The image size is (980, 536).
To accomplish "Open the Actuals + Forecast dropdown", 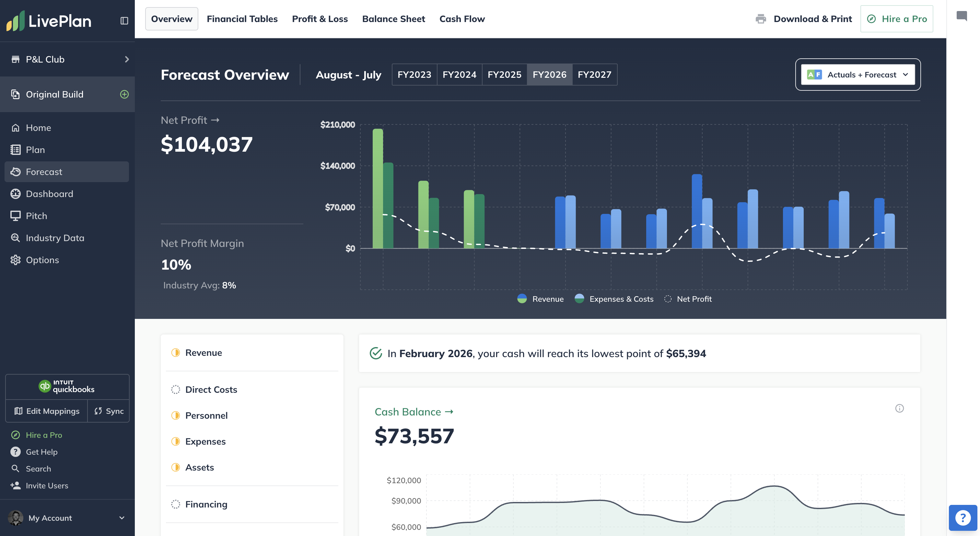I will click(857, 75).
